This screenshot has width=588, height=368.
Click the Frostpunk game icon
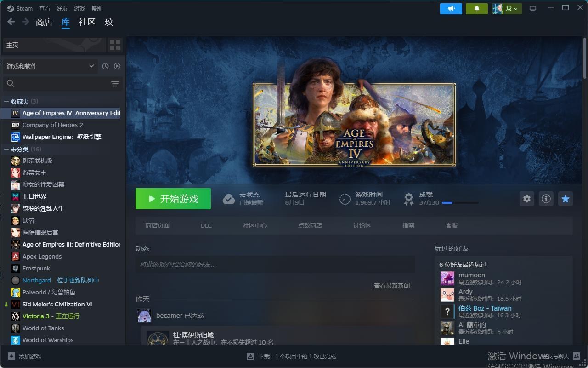tap(16, 268)
